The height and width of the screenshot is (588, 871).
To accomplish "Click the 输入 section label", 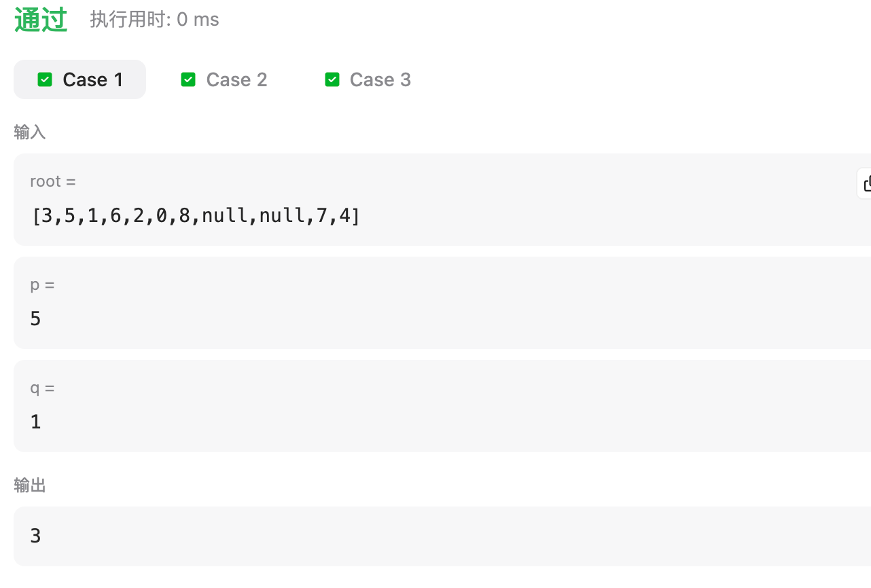I will coord(30,132).
